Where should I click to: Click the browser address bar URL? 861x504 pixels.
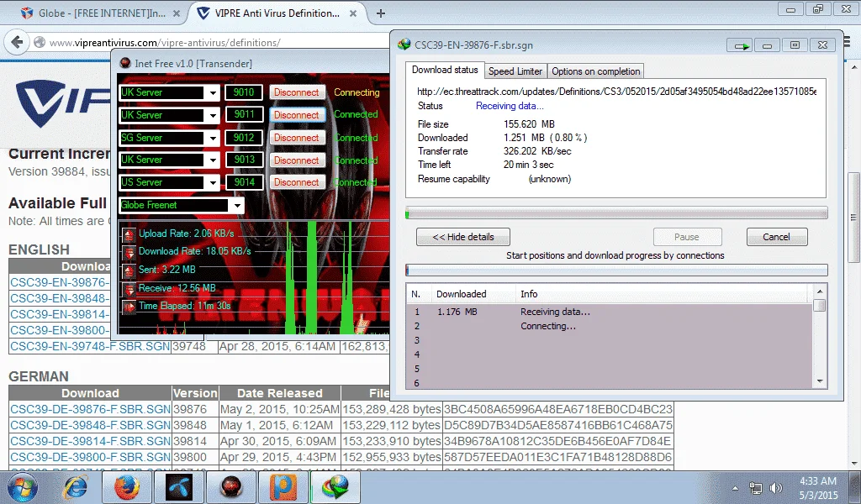(165, 42)
